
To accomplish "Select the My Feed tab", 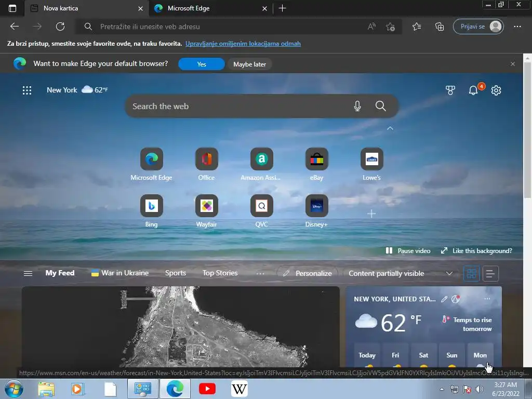I will pos(60,273).
